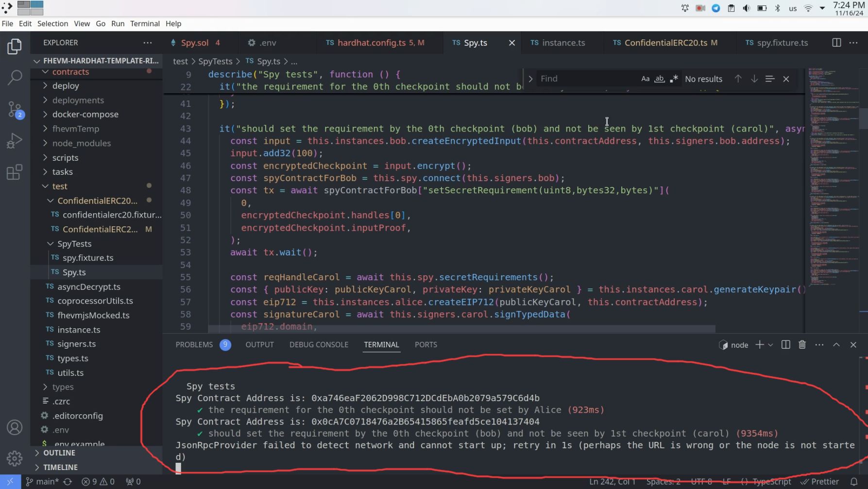Open the spy.fixture.ts editor tab
868x489 pixels.
point(777,43)
